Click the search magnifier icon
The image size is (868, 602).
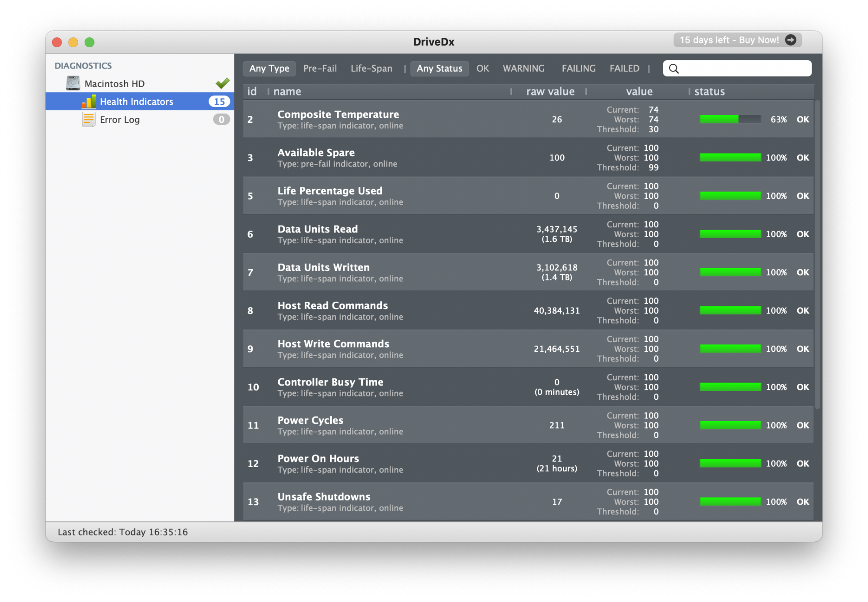point(674,69)
